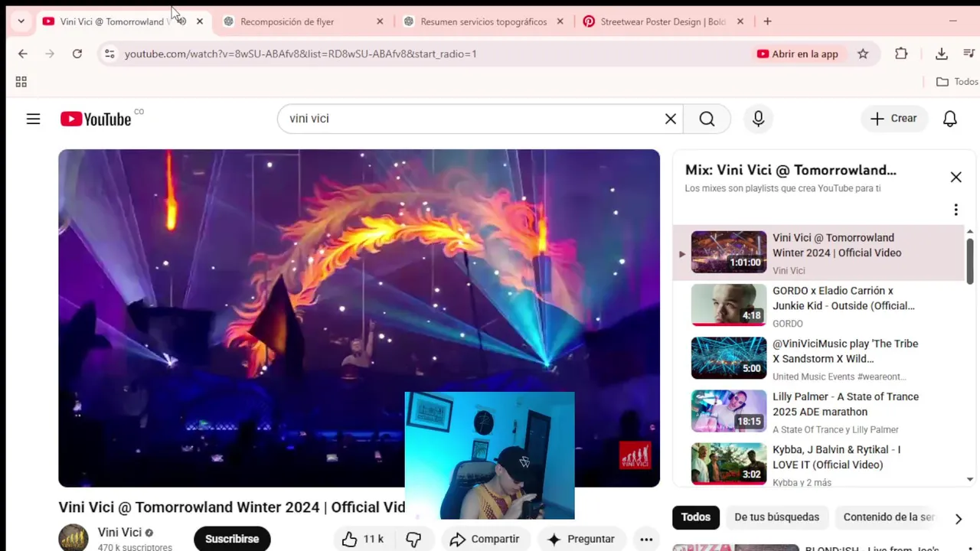Image resolution: width=980 pixels, height=551 pixels.
Task: Open browser downloads
Action: point(942,54)
